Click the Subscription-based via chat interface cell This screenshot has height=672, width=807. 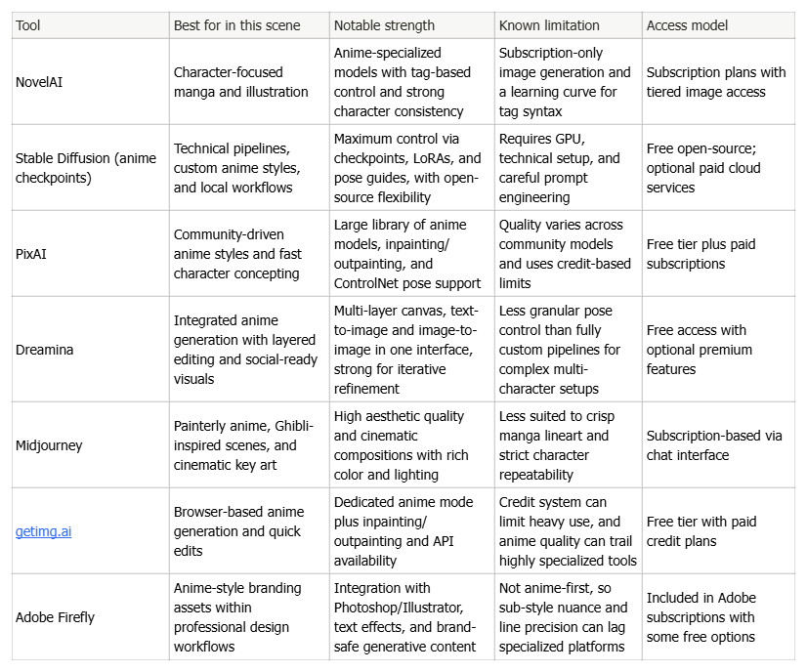click(718, 445)
